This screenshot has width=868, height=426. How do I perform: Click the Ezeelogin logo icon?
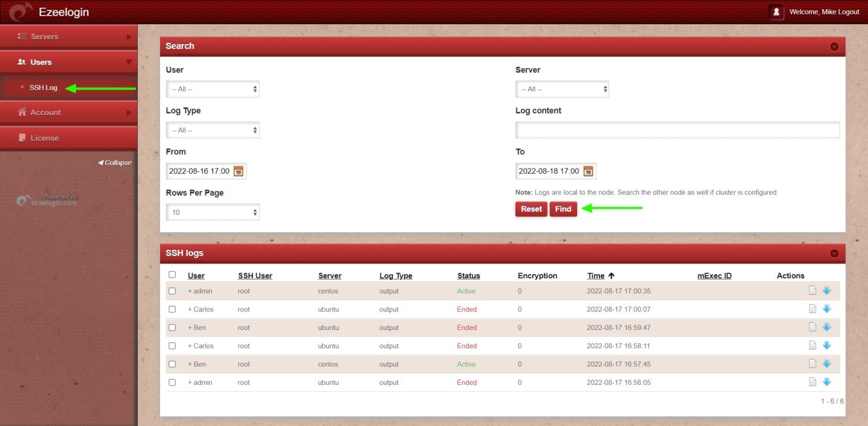(20, 12)
